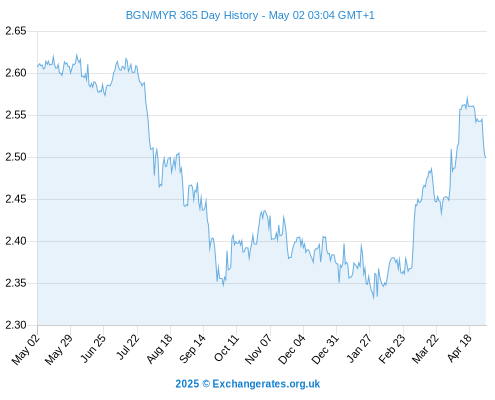Select the Aug 18 date label
Screen dimensions: 495x400
tap(159, 349)
